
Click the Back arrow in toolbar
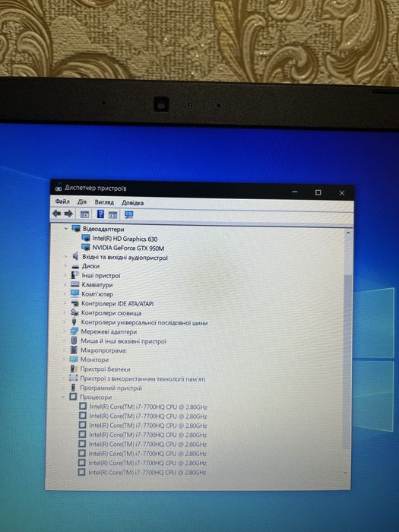pos(56,214)
